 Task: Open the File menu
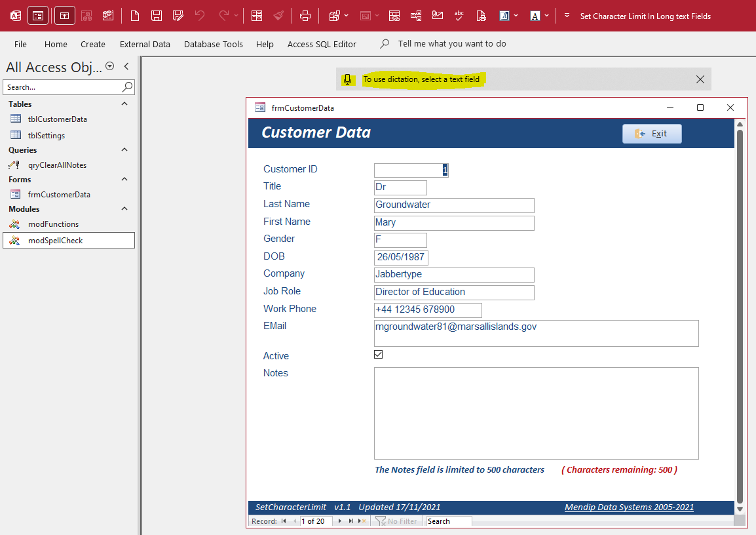click(21, 44)
